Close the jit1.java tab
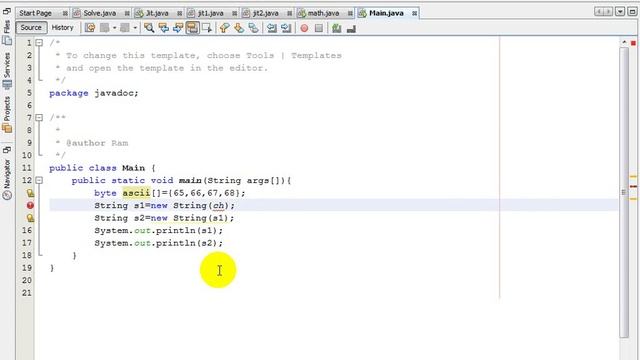This screenshot has height=360, width=640. (x=234, y=13)
